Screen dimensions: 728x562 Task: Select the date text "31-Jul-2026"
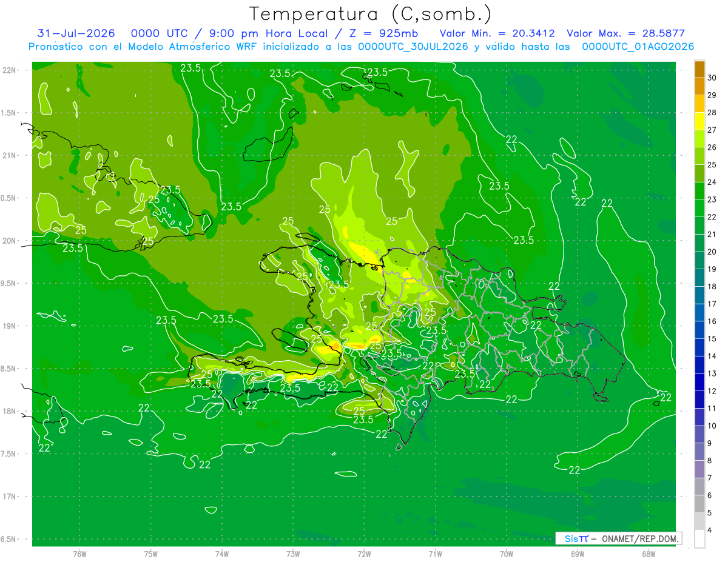tap(76, 33)
